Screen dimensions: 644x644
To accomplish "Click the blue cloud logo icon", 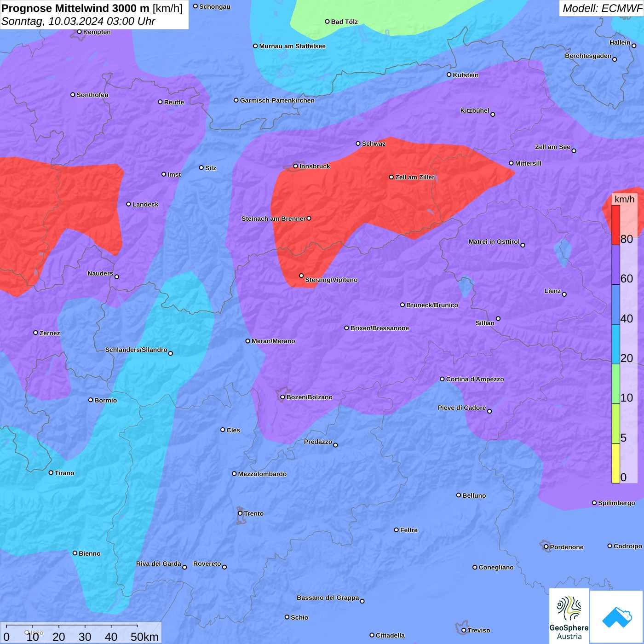I will coord(617,617).
